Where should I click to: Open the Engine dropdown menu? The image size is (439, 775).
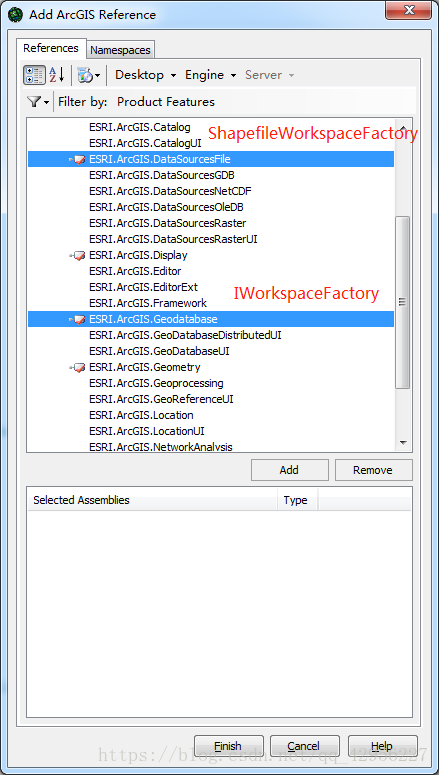[x=211, y=75]
